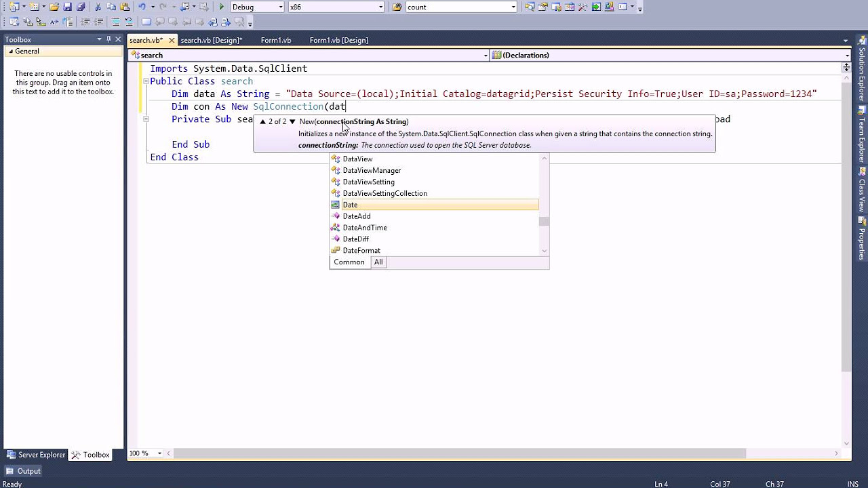Open the Solution Explorer side tab
Screen dimensions: 868x488
(x=862, y=68)
